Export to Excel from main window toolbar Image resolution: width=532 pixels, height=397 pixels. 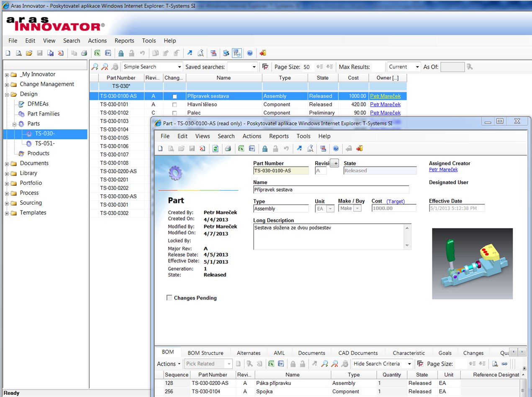tap(97, 53)
